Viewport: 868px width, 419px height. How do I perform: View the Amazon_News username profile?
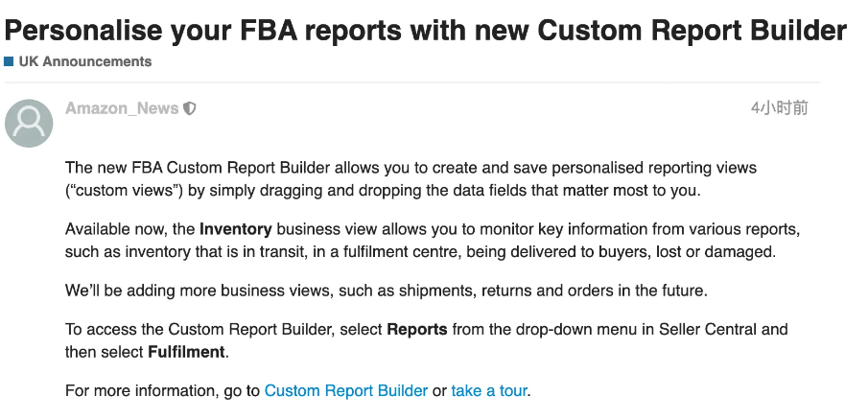pyautogui.click(x=122, y=108)
